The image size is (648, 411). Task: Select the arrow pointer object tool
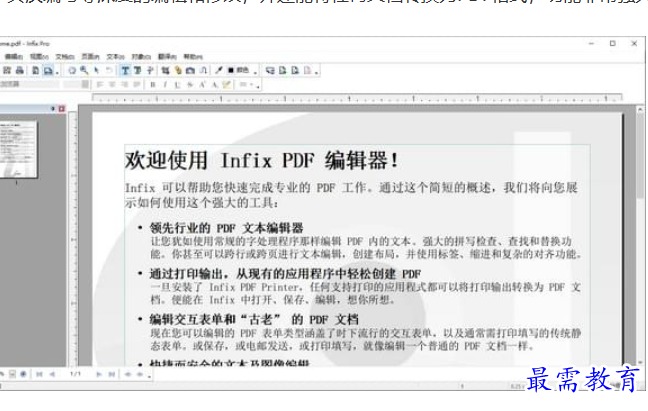click(x=97, y=70)
